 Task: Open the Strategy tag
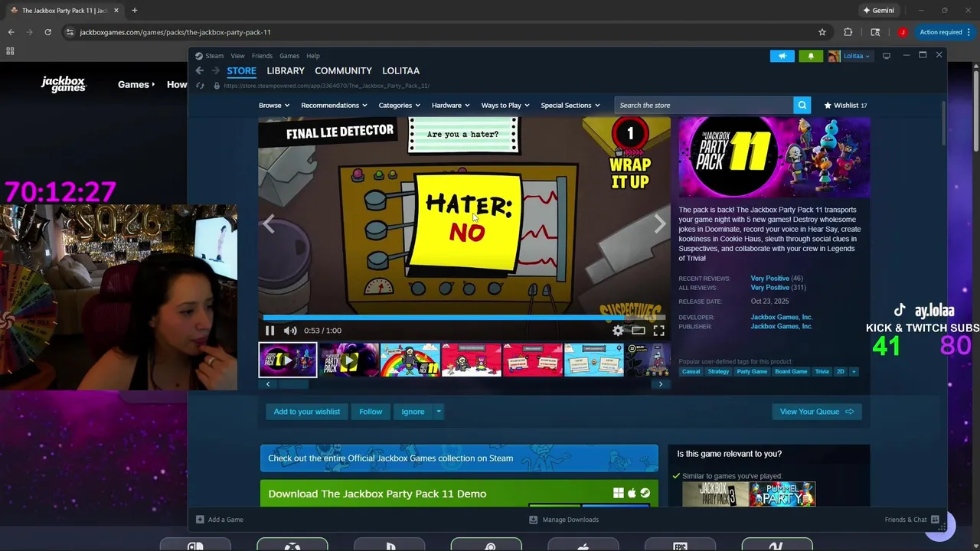pyautogui.click(x=718, y=371)
